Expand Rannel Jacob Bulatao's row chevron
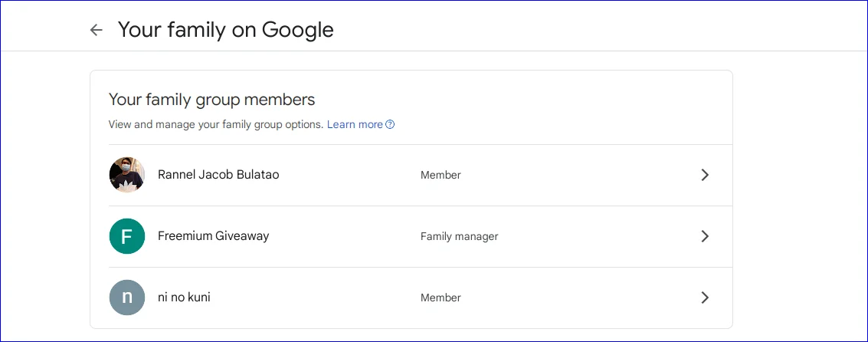The image size is (868, 342). [x=705, y=175]
